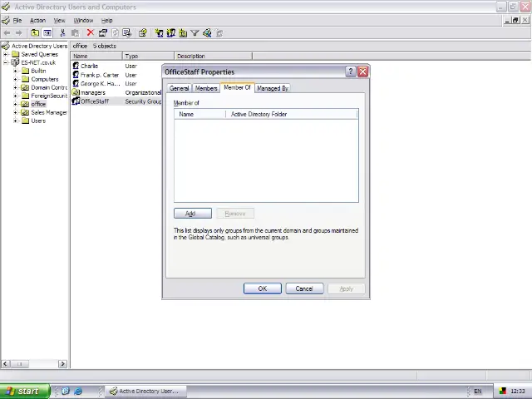Image resolution: width=532 pixels, height=399 pixels.
Task: Click the Forward arrow in toolbar
Action: pyautogui.click(x=18, y=33)
